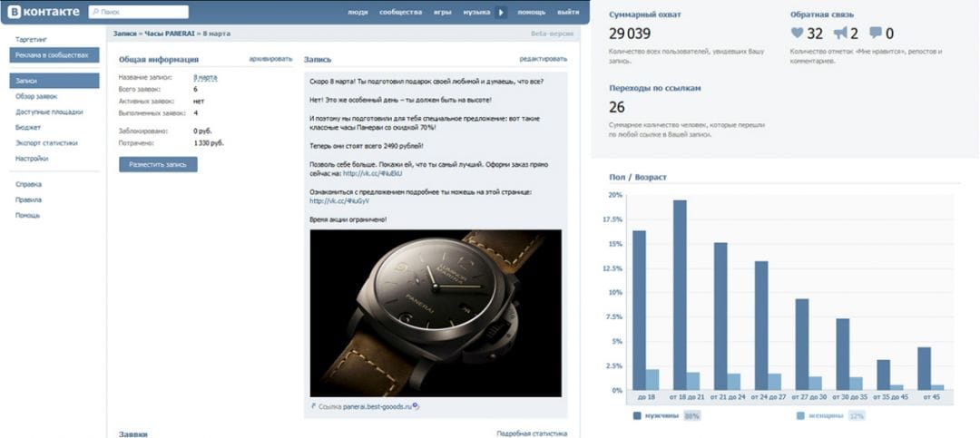Viewport: 980px width, 438px height.
Task: Click the Переходы по ссылкам heading
Action: coord(655,88)
